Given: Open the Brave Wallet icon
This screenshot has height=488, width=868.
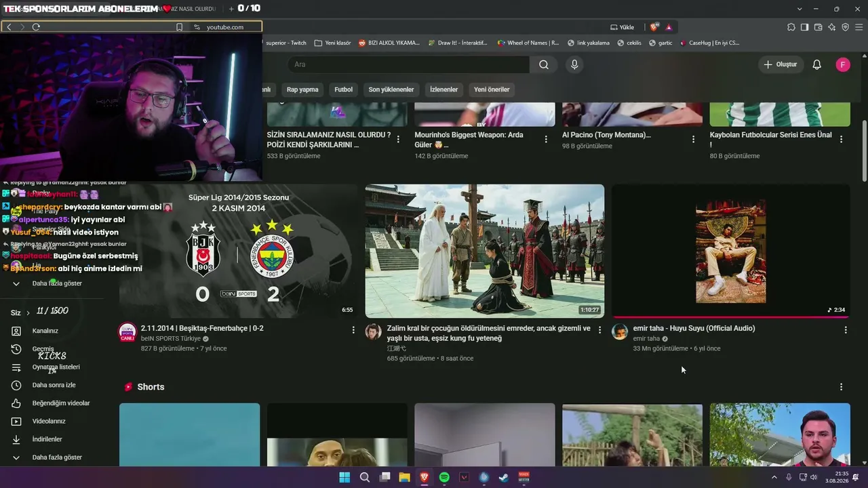Looking at the screenshot, I should 818,27.
